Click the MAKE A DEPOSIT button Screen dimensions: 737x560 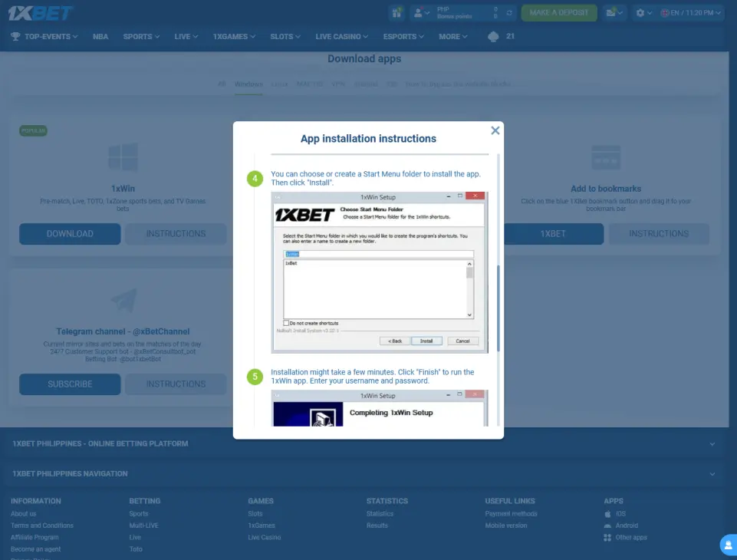pyautogui.click(x=558, y=12)
